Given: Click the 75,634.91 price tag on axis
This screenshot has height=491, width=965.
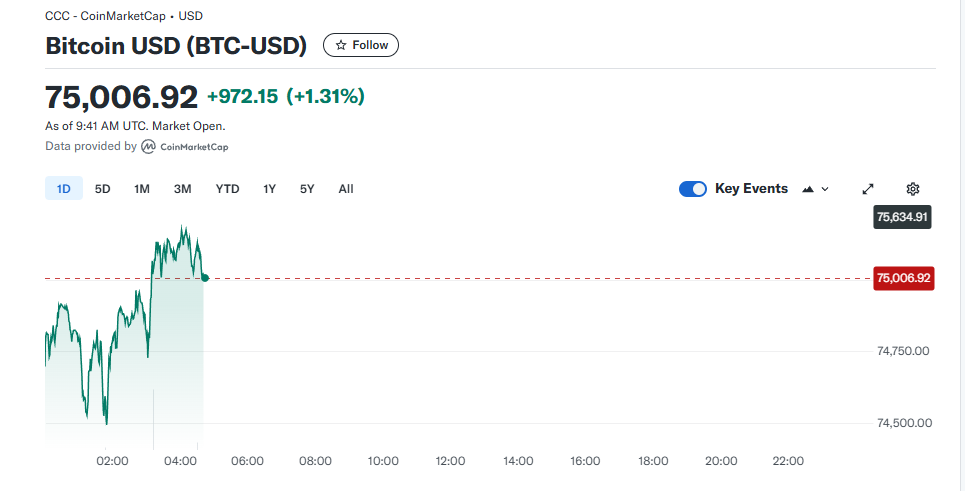Looking at the screenshot, I should point(902,217).
